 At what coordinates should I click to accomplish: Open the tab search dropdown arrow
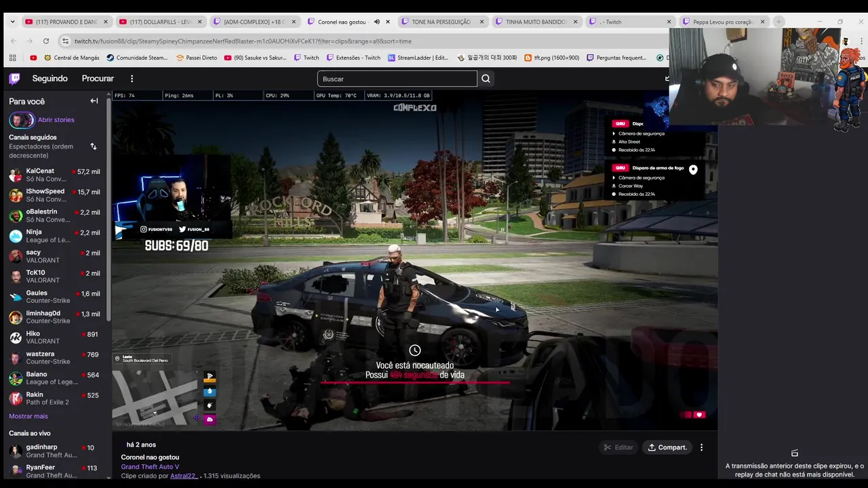point(12,22)
